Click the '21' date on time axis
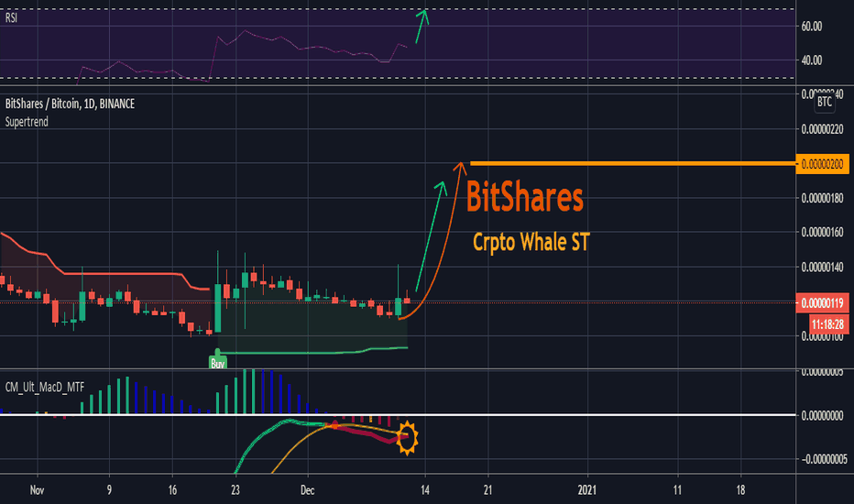 click(x=487, y=490)
